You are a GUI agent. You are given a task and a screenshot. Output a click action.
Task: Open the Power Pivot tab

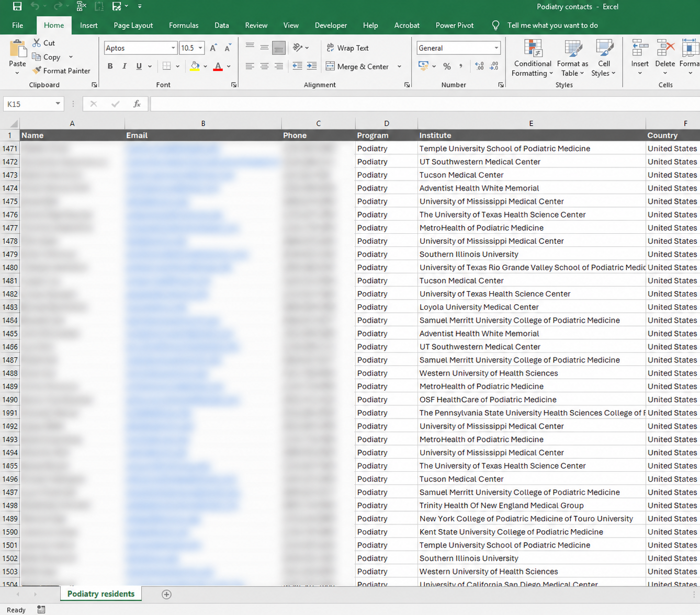[x=455, y=25]
